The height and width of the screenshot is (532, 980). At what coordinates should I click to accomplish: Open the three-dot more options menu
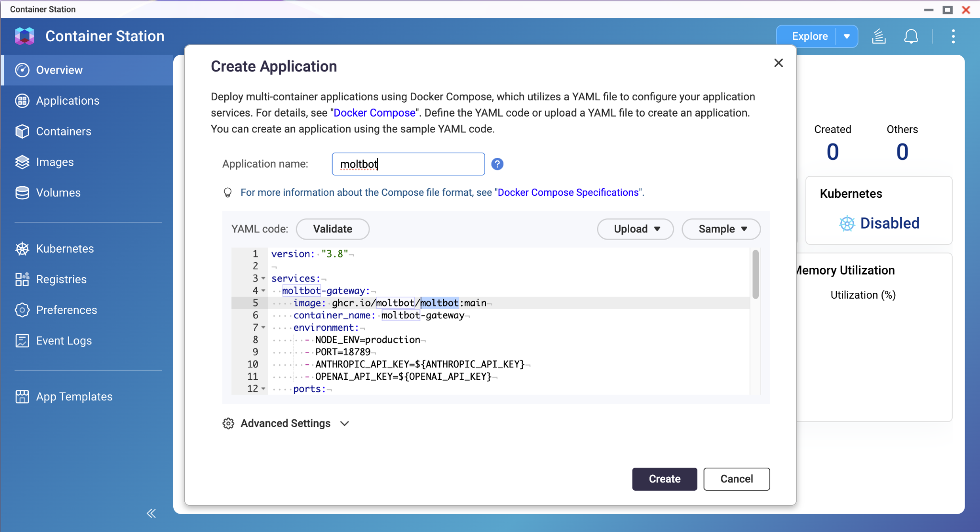click(x=953, y=36)
